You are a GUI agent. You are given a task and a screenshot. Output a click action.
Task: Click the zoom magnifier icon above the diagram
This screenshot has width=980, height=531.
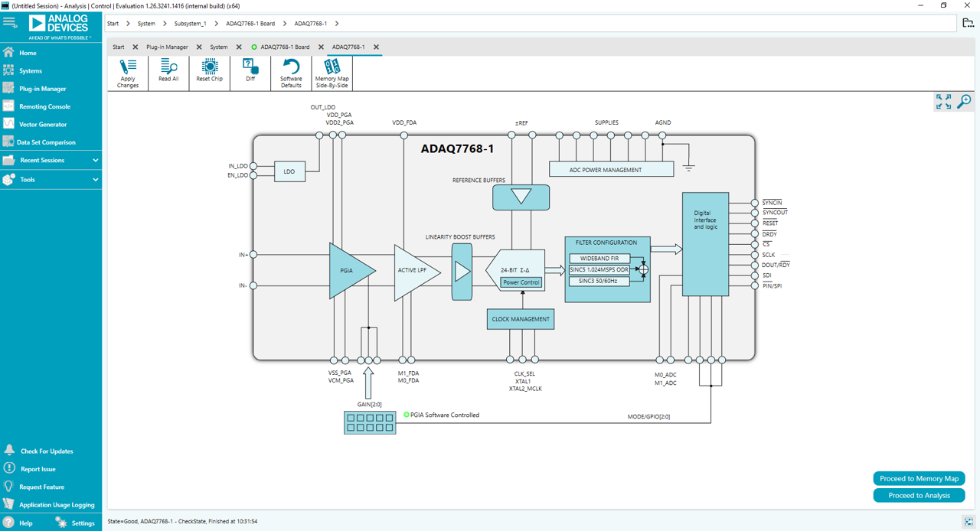964,100
